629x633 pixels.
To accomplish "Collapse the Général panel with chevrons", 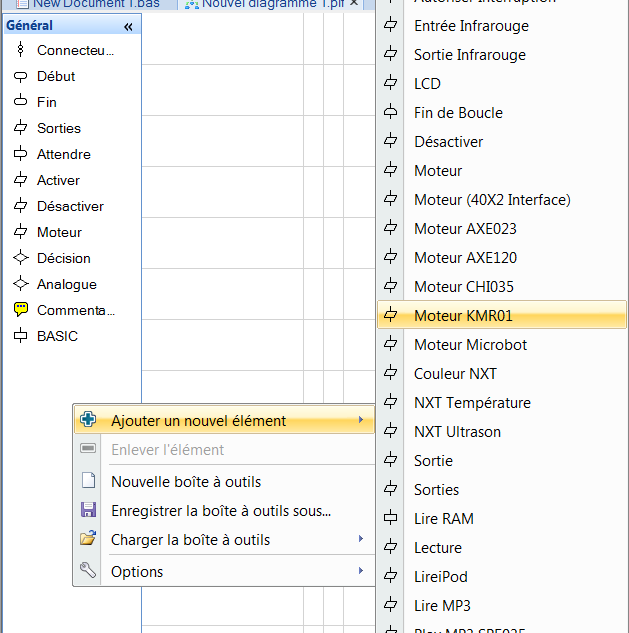I will pos(128,26).
